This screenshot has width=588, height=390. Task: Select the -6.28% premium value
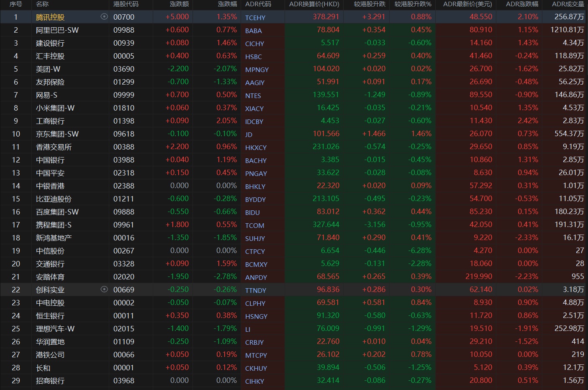[420, 251]
